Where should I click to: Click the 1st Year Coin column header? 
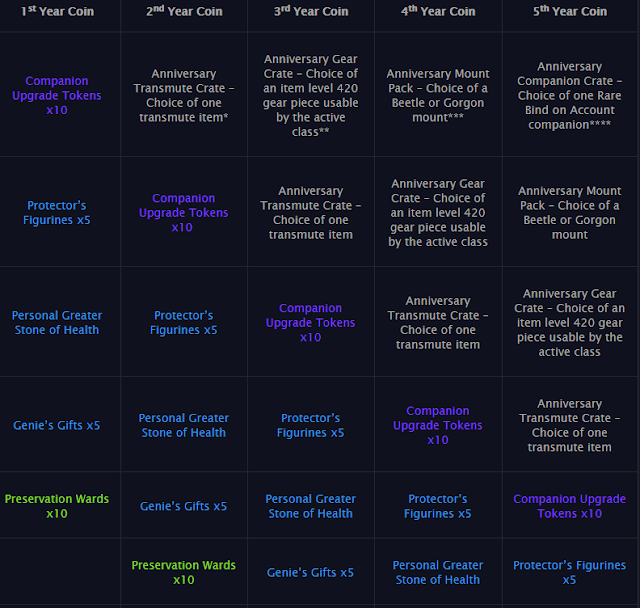point(57,11)
